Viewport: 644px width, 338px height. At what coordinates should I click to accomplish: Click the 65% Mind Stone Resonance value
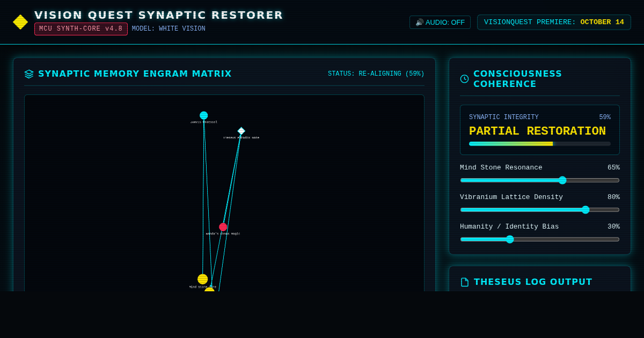[x=613, y=167]
